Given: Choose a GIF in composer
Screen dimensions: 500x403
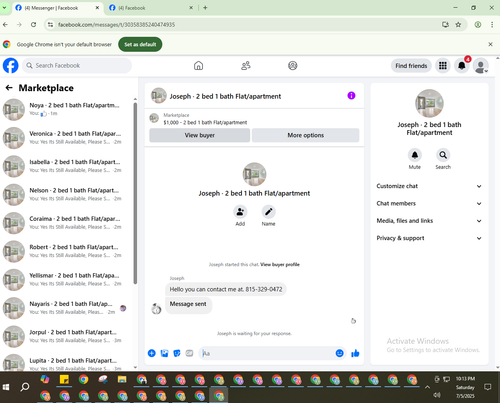Looking at the screenshot, I should point(189,353).
